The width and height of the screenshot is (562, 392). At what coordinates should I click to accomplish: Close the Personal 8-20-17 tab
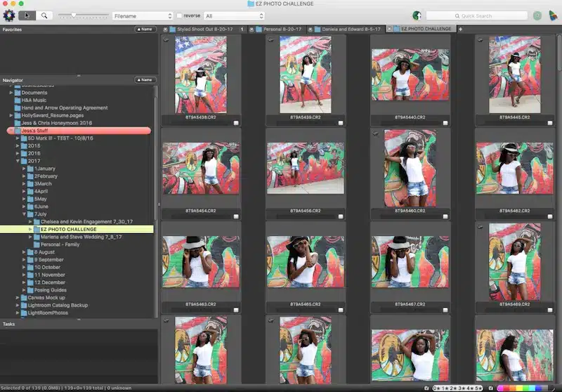[x=251, y=30]
